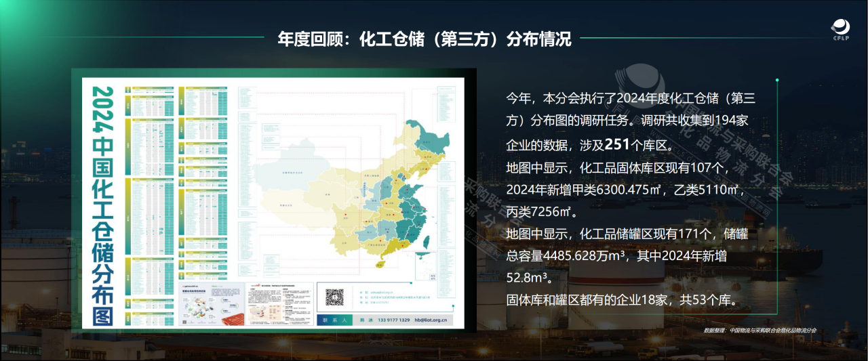Screen dimensions: 868x361
Task: Click the line 地图中显示，化工品固体库区现有107个，
Action: point(617,168)
